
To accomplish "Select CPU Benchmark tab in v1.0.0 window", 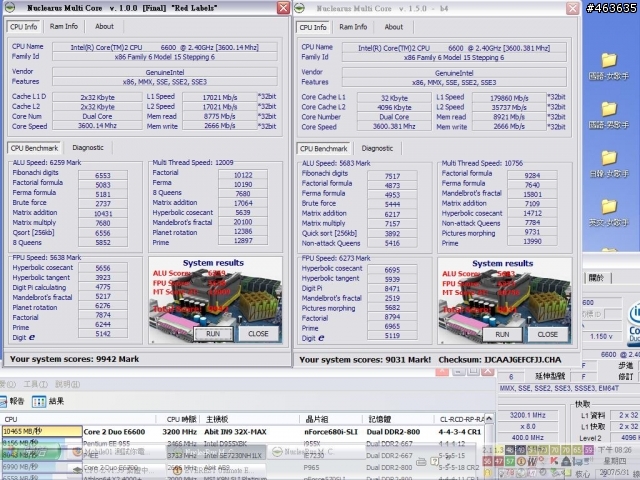I will coord(34,148).
